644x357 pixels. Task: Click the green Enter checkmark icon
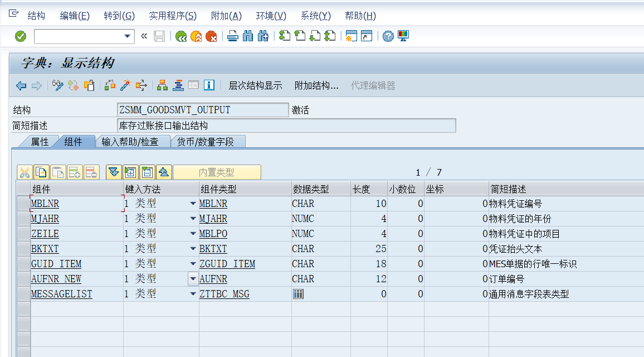pos(21,37)
